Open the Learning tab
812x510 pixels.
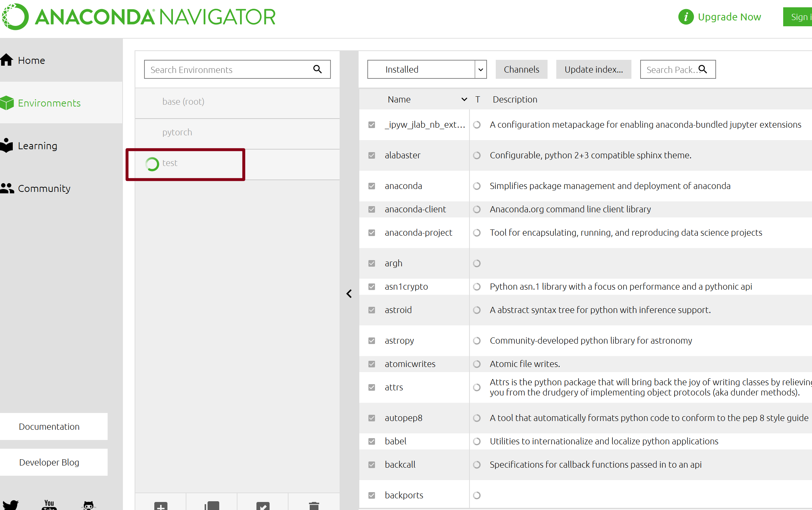[37, 146]
